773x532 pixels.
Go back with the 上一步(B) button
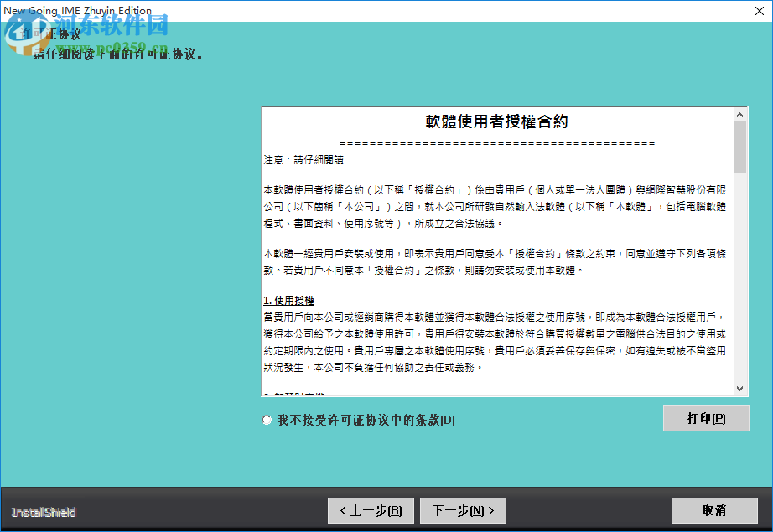tap(371, 511)
